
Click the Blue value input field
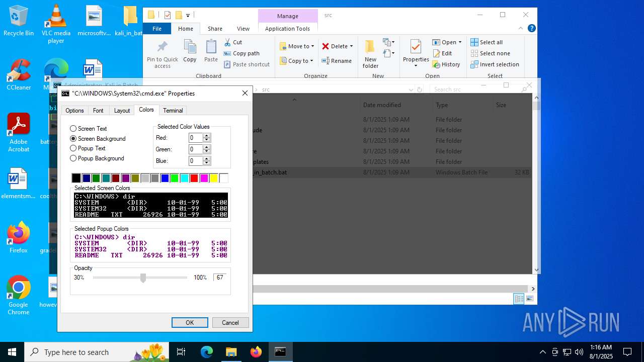pos(195,161)
